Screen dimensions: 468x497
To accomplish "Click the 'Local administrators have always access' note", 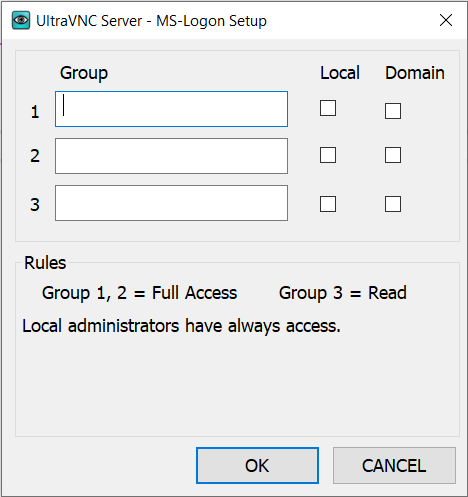I will pos(181,326).
